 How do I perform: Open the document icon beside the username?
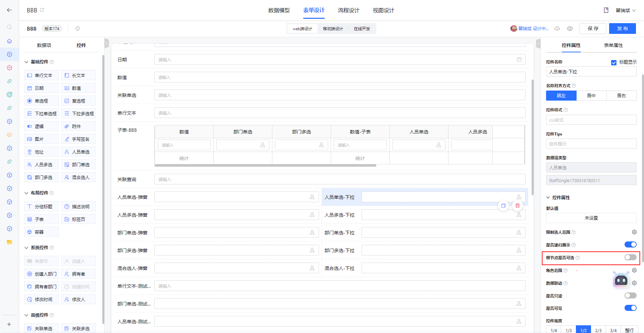(x=606, y=10)
